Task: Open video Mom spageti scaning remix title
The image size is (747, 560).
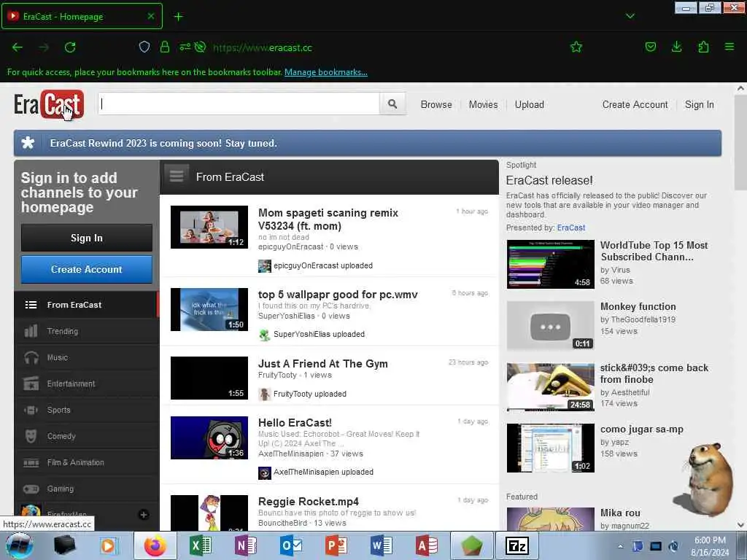Action: [328, 219]
